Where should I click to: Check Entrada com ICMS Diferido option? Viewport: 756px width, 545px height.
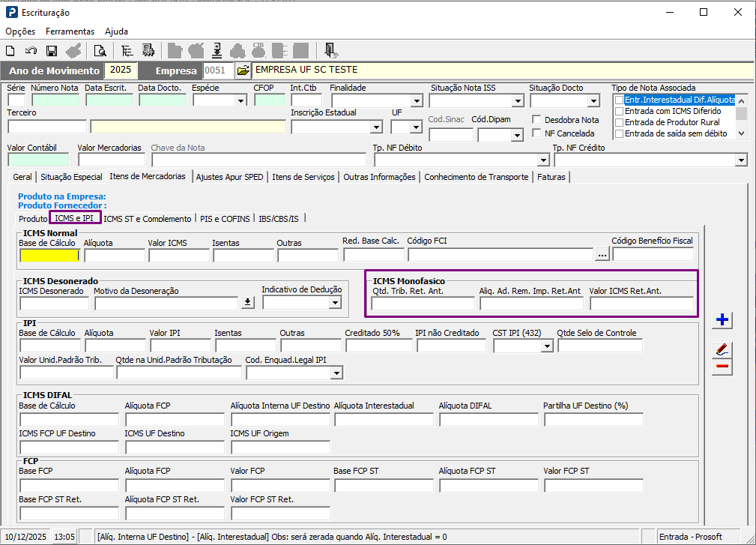tap(619, 112)
